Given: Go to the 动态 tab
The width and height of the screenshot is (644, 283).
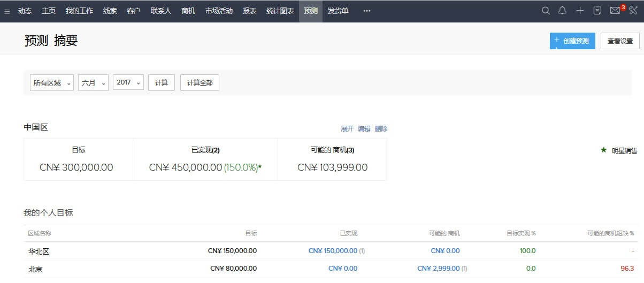Looking at the screenshot, I should point(25,11).
